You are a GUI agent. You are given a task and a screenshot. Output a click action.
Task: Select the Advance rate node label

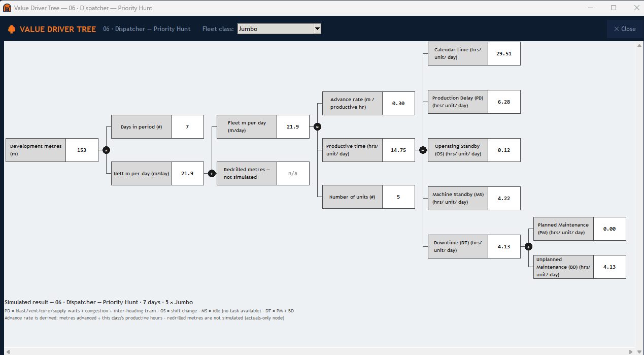(353, 103)
